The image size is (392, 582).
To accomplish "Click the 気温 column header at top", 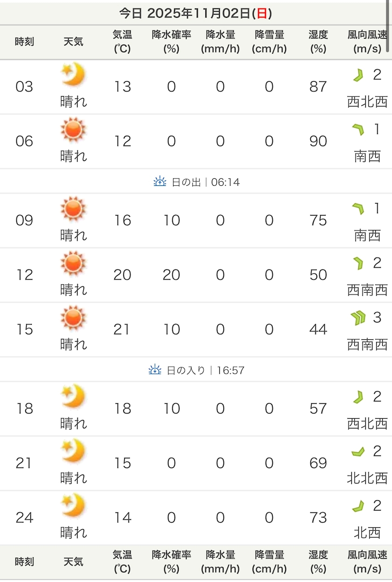I will (122, 42).
